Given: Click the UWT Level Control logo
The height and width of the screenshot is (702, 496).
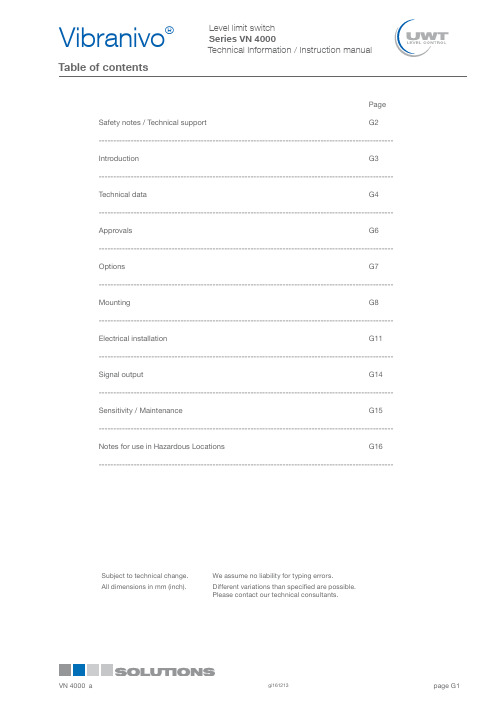Looking at the screenshot, I should point(421,38).
